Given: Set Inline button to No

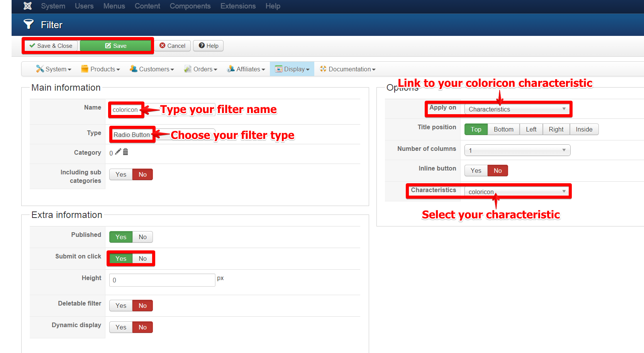Looking at the screenshot, I should click(498, 171).
